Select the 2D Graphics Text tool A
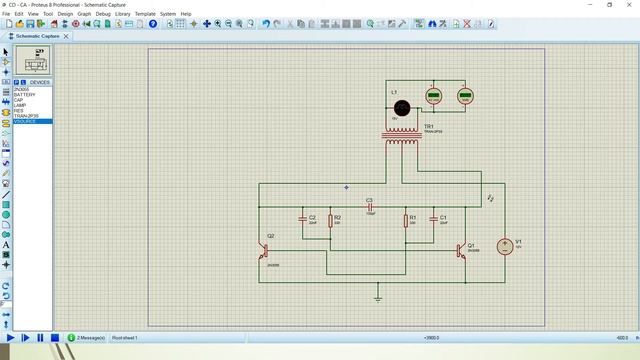Image resolution: width=640 pixels, height=360 pixels. click(6, 245)
